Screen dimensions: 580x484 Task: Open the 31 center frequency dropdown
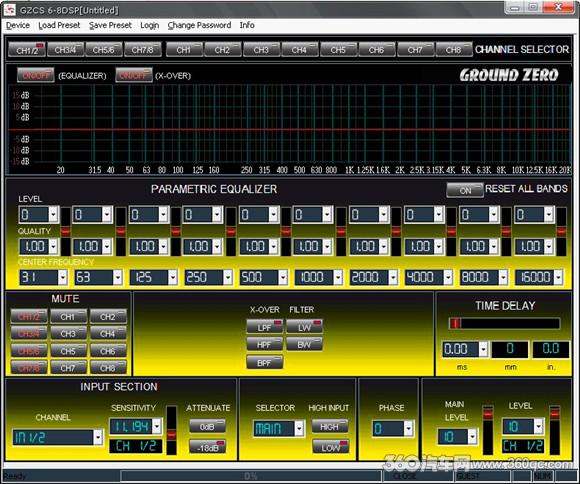63,277
